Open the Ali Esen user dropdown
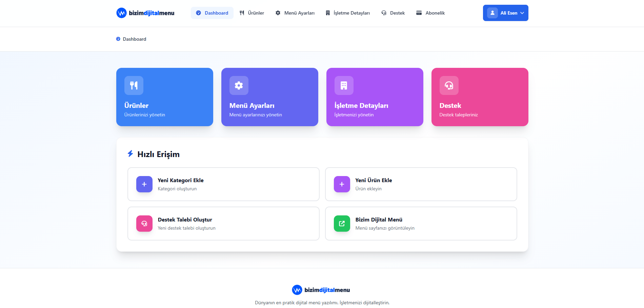Image resolution: width=644 pixels, height=308 pixels. pos(505,13)
